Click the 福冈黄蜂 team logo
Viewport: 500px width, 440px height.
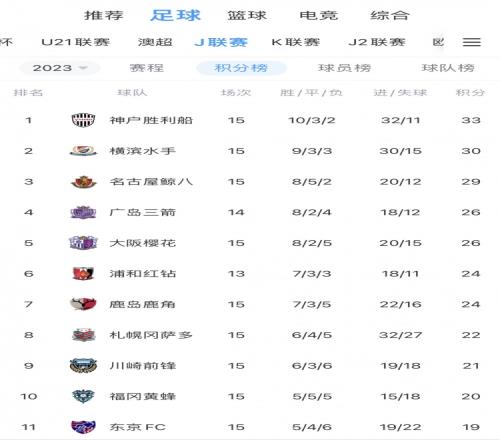click(83, 396)
